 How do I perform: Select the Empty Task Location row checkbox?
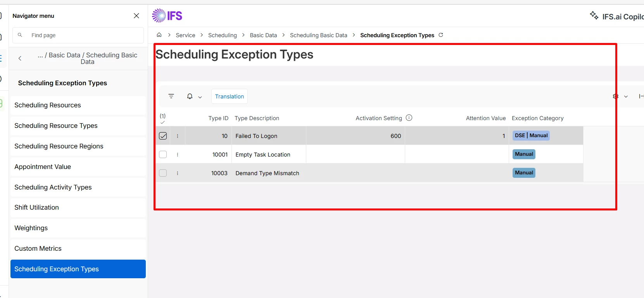point(163,155)
